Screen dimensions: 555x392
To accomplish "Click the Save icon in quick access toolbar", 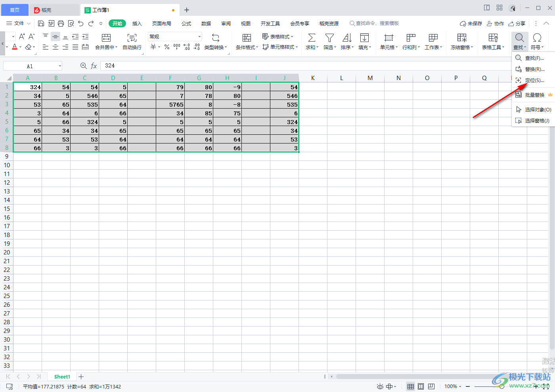I will pyautogui.click(x=41, y=23).
